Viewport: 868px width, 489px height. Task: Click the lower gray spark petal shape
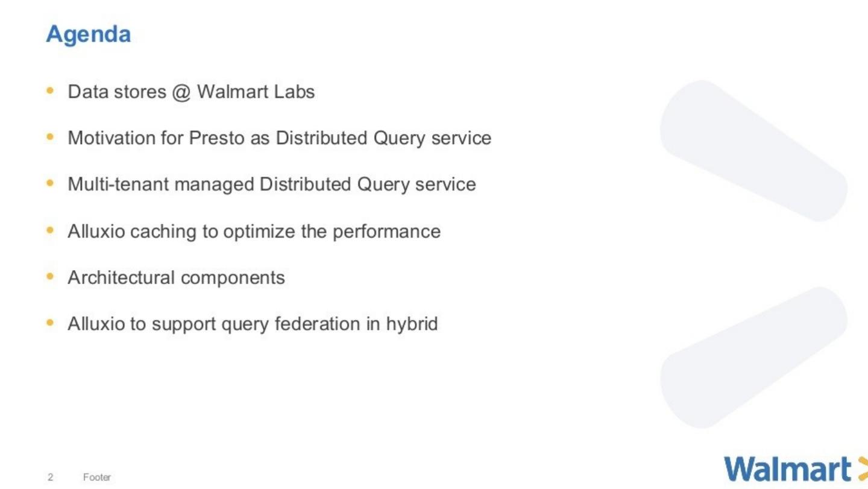[753, 357]
